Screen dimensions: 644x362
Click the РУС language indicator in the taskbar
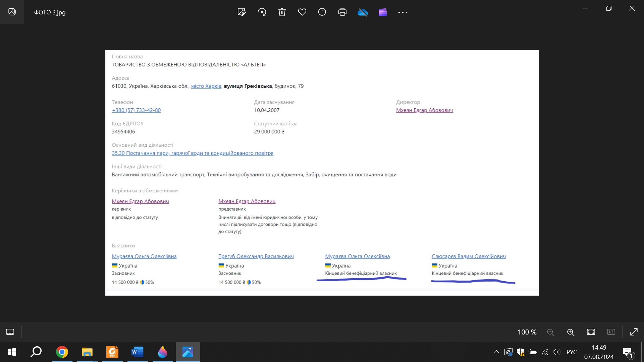point(572,352)
